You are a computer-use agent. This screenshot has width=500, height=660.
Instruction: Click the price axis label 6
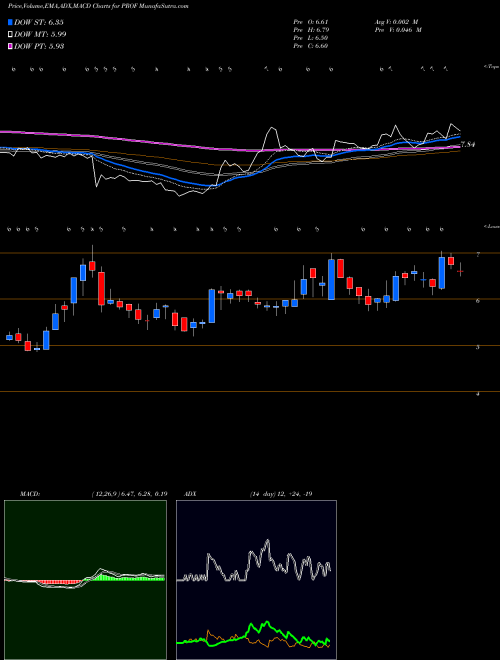click(478, 301)
